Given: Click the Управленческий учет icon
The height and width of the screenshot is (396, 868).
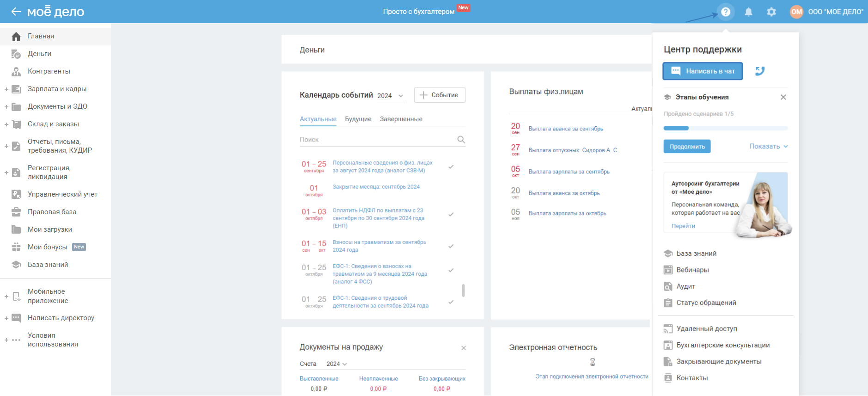Looking at the screenshot, I should click(x=16, y=194).
